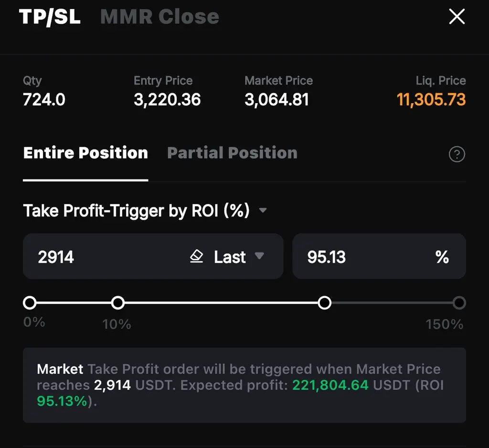Click the Liq. Price value 11,305.73

pyautogui.click(x=431, y=100)
